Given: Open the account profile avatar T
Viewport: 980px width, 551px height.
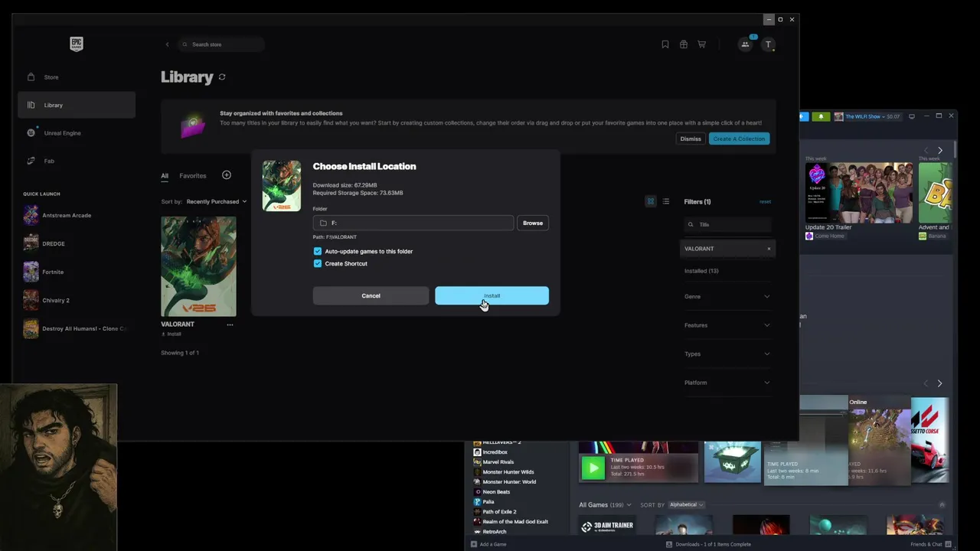Looking at the screenshot, I should [768, 44].
